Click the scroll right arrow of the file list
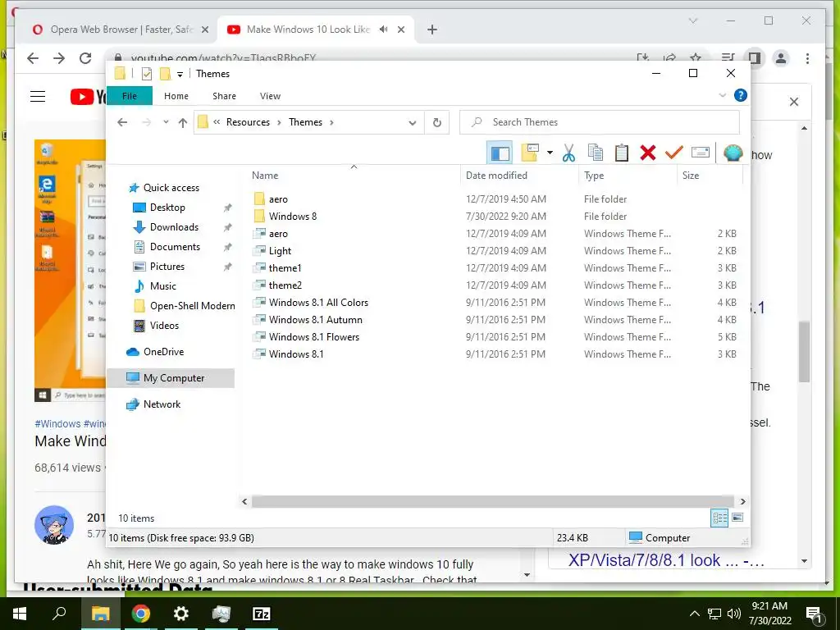 (x=742, y=501)
